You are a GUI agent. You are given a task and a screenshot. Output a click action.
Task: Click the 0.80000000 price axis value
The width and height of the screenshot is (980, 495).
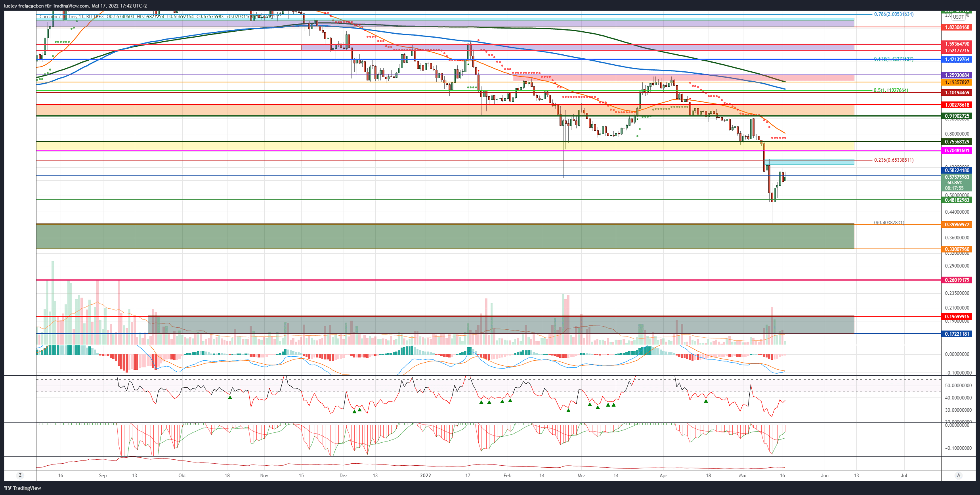(957, 134)
